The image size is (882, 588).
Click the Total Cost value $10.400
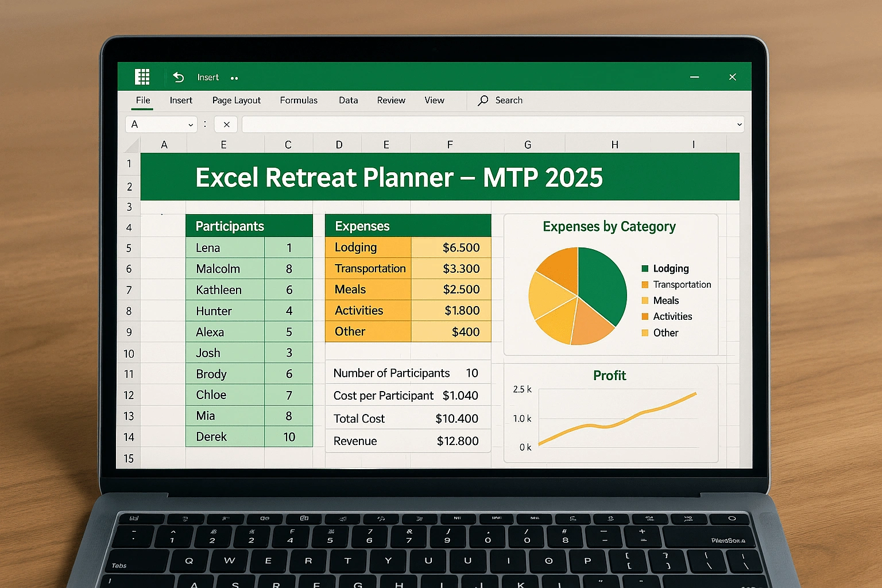coord(457,419)
